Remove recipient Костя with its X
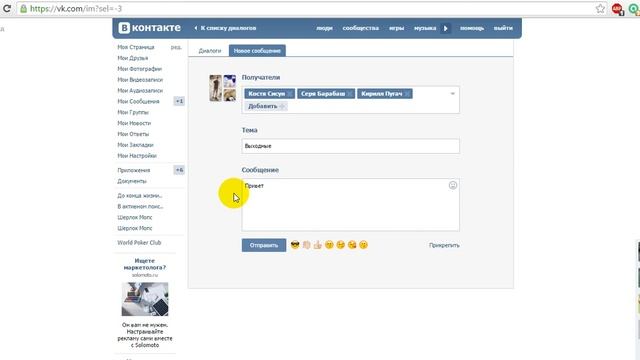This screenshot has width=640, height=360. 290,94
